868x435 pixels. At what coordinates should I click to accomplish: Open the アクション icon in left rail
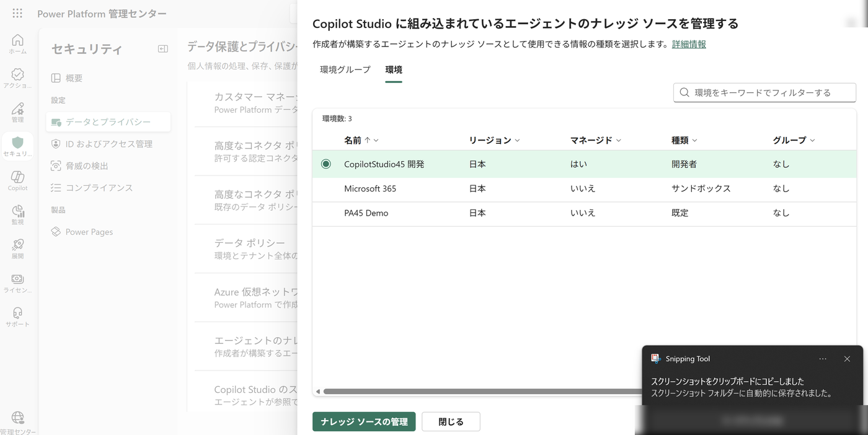click(17, 78)
